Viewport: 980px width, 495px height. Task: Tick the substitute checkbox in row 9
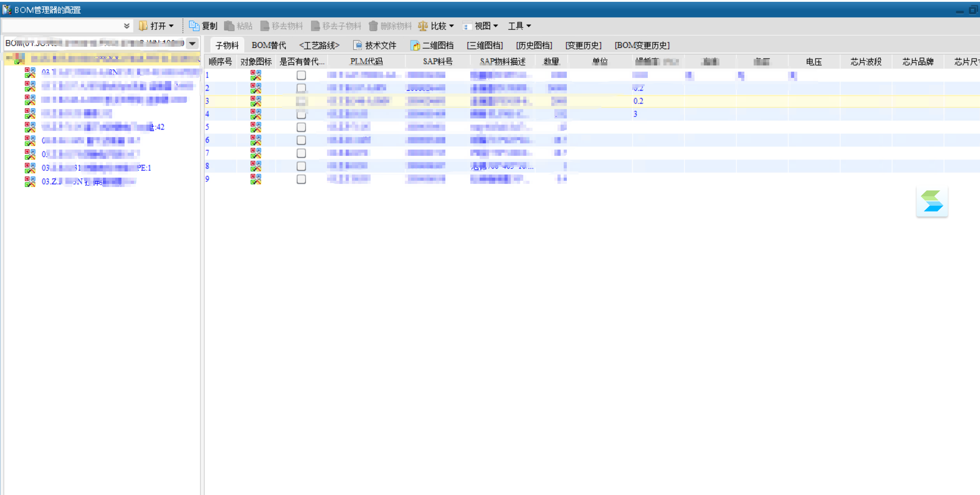click(301, 179)
